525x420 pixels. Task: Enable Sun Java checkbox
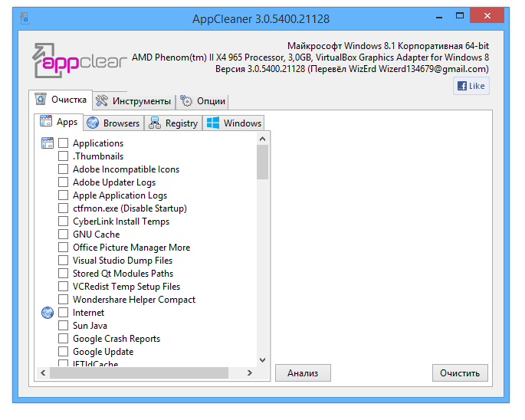point(64,326)
